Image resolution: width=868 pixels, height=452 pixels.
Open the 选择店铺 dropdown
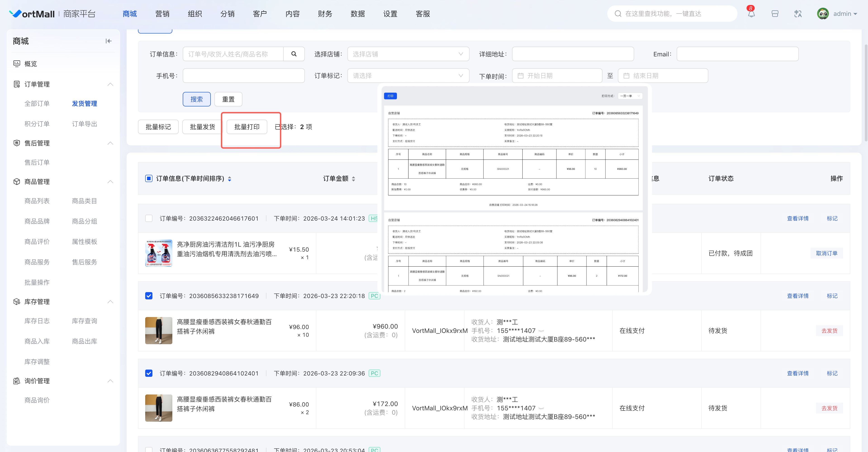(x=408, y=54)
